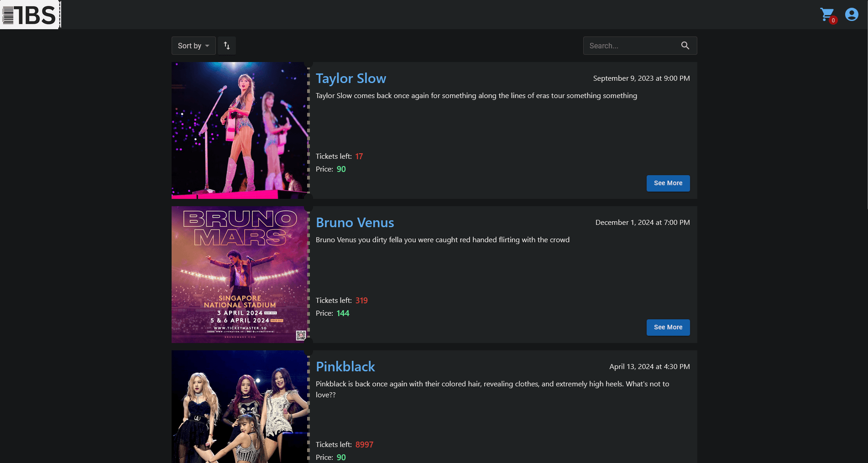Click tickets left value 17
Viewport: 868px width, 463px height.
tap(359, 156)
